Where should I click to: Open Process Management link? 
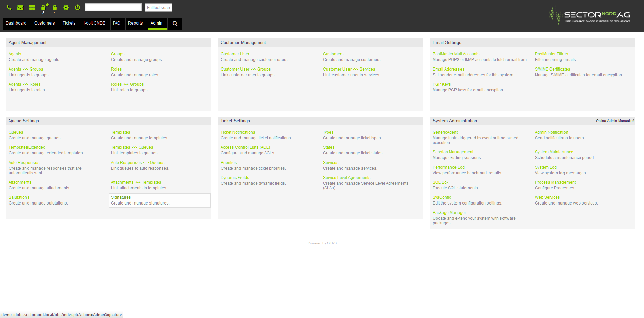[x=555, y=182]
